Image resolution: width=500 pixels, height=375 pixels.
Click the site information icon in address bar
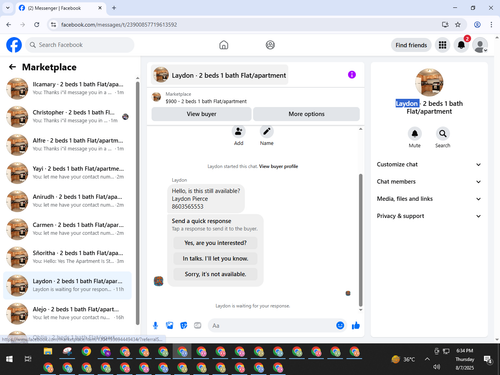coord(53,25)
